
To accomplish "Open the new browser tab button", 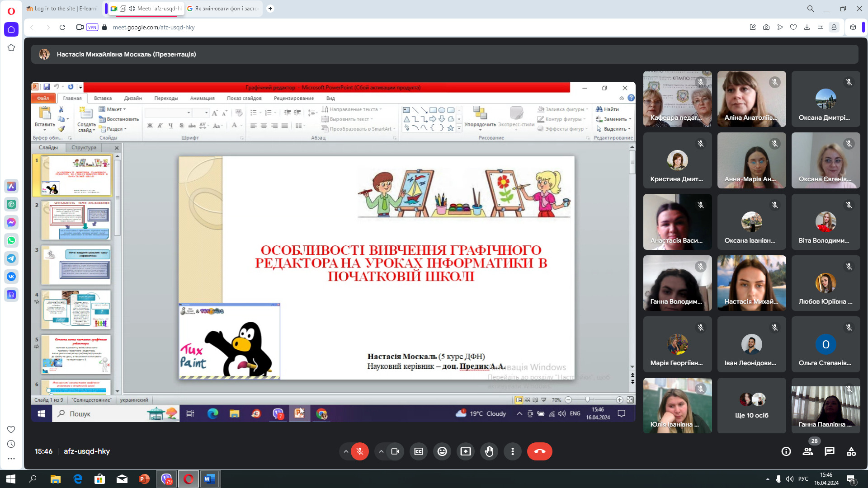I will (x=270, y=9).
